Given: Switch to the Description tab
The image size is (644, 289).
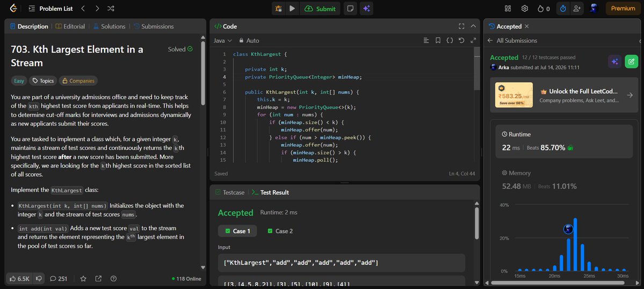Looking at the screenshot, I should point(29,26).
